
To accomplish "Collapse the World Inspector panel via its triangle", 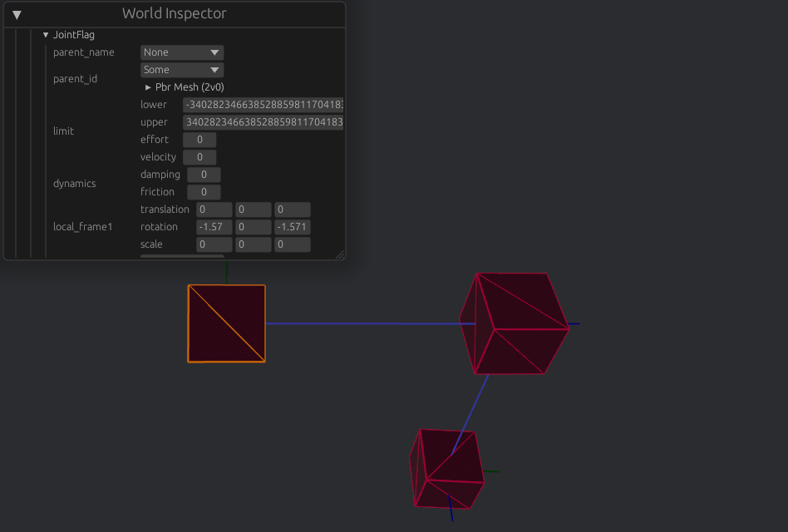I will coord(16,13).
